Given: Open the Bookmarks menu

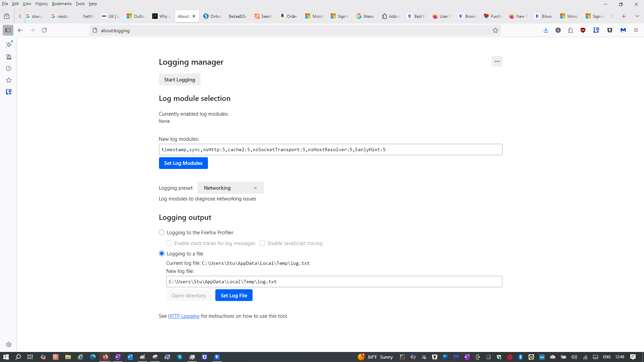Looking at the screenshot, I should click(62, 4).
